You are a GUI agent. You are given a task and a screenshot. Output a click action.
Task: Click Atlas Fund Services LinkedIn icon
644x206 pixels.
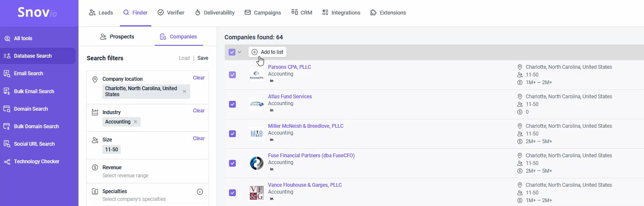pos(271,110)
